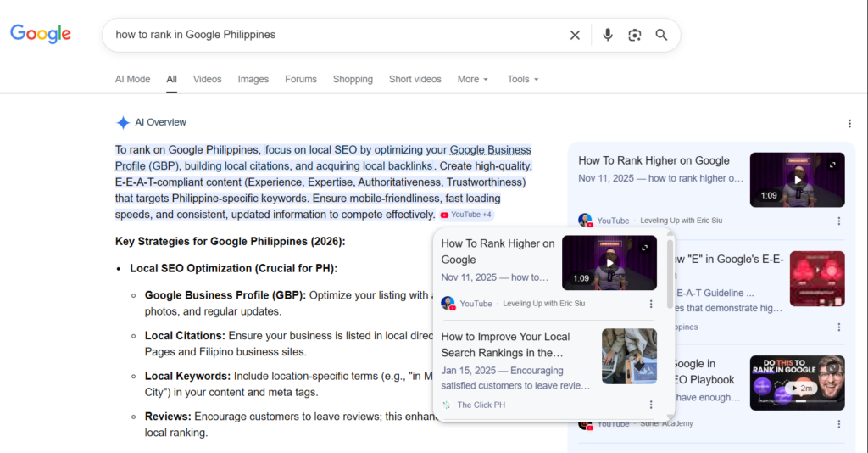Expand the popup video thumbnail icon

click(645, 248)
